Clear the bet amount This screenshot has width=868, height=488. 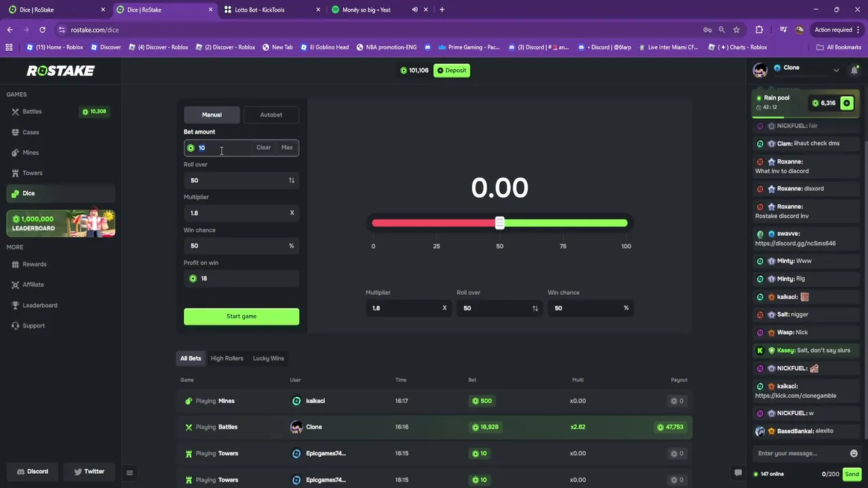(263, 148)
